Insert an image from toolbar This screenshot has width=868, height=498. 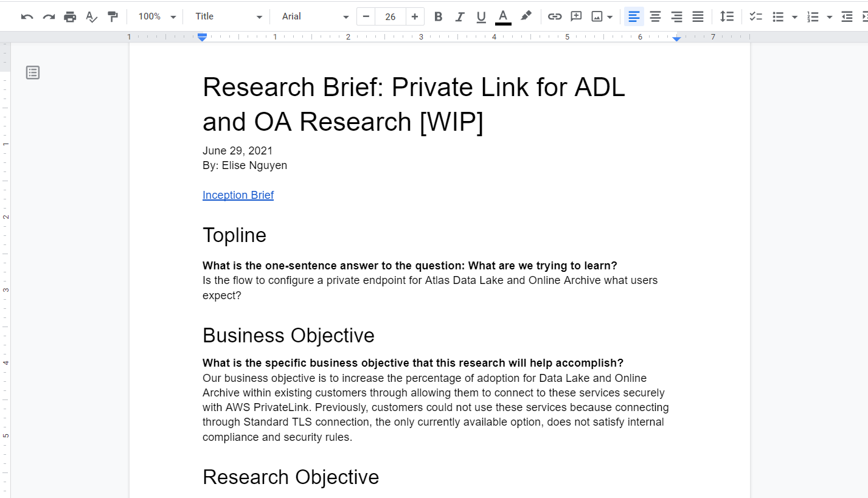tap(597, 16)
